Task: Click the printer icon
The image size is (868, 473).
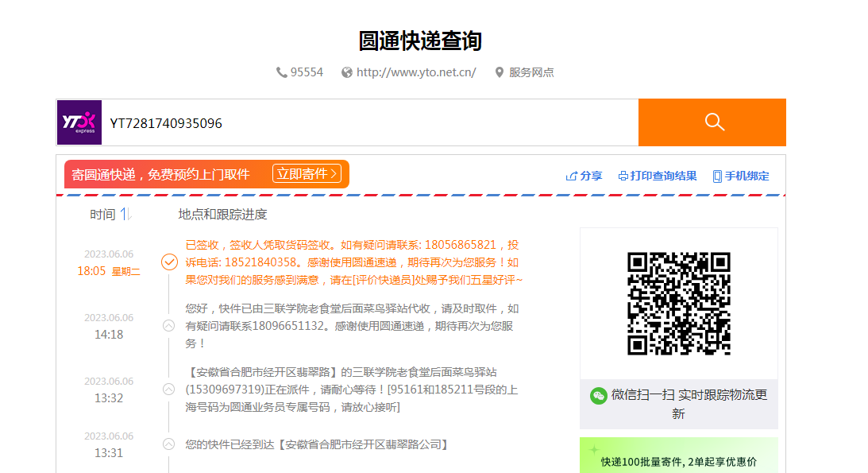Action: point(623,176)
